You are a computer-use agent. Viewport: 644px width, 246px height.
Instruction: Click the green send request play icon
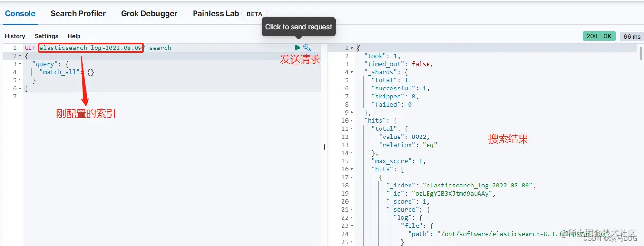click(298, 48)
